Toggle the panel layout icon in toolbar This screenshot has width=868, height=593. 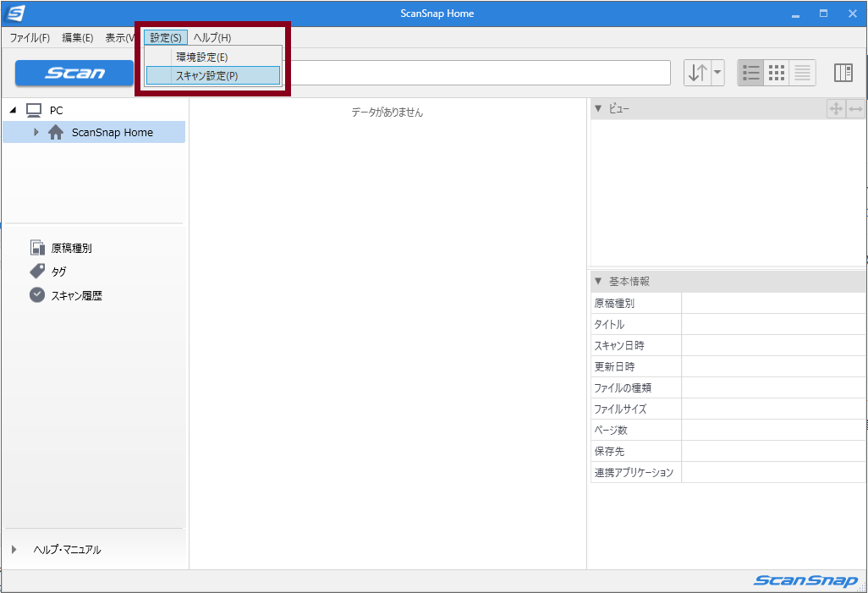click(843, 73)
